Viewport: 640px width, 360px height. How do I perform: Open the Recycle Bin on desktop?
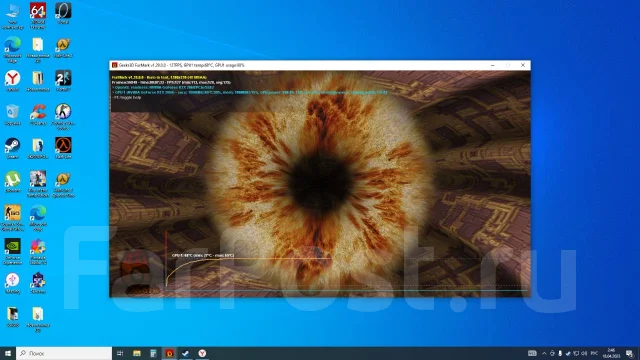tap(13, 114)
